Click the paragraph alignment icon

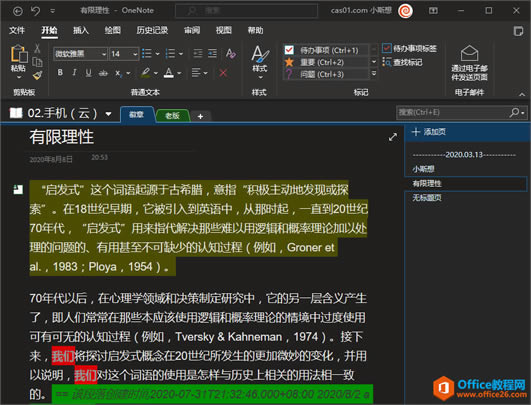click(196, 72)
